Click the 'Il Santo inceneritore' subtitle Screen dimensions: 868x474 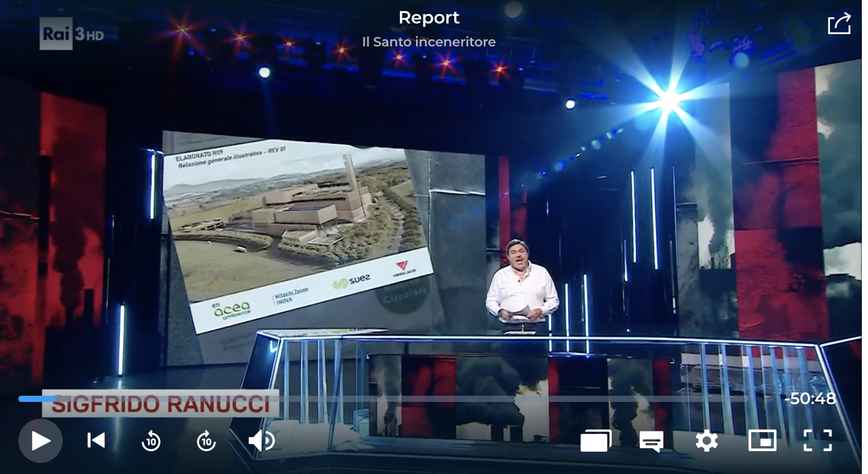click(429, 42)
